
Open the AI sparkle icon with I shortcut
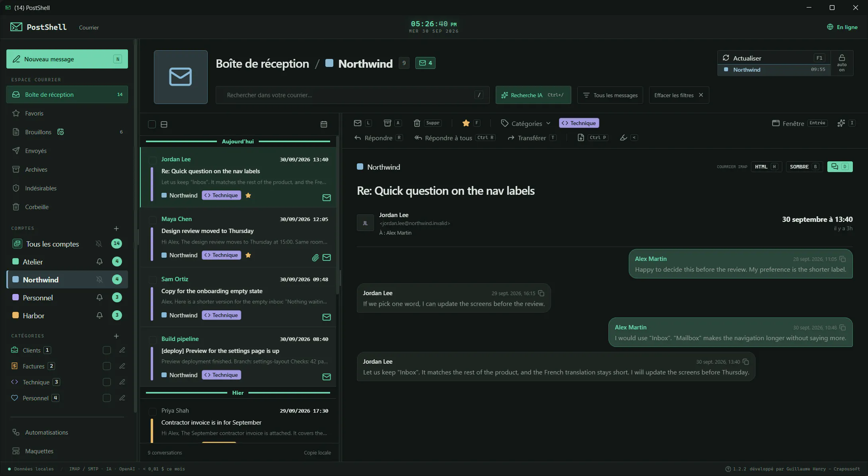pos(841,123)
